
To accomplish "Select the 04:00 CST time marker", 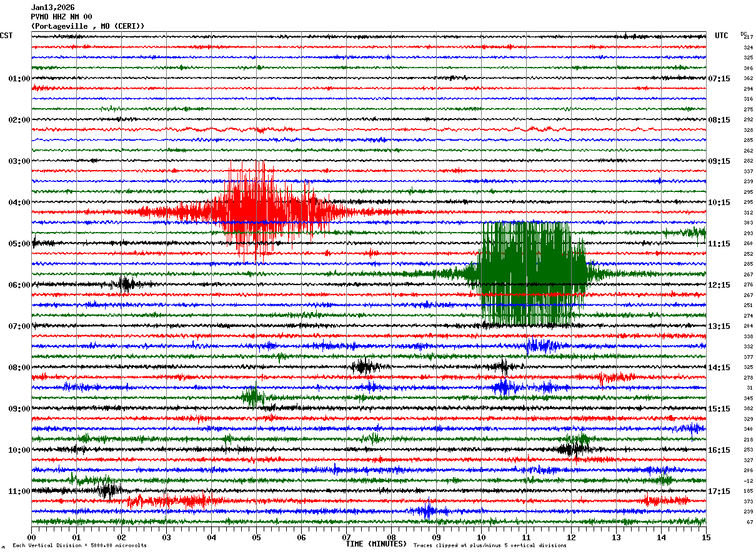I will (x=19, y=203).
